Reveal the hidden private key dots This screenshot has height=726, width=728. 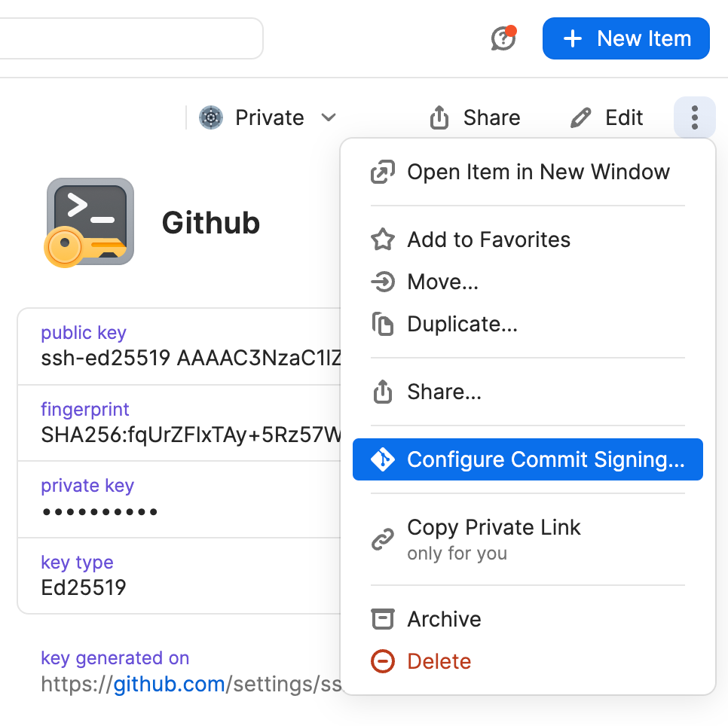(x=99, y=511)
